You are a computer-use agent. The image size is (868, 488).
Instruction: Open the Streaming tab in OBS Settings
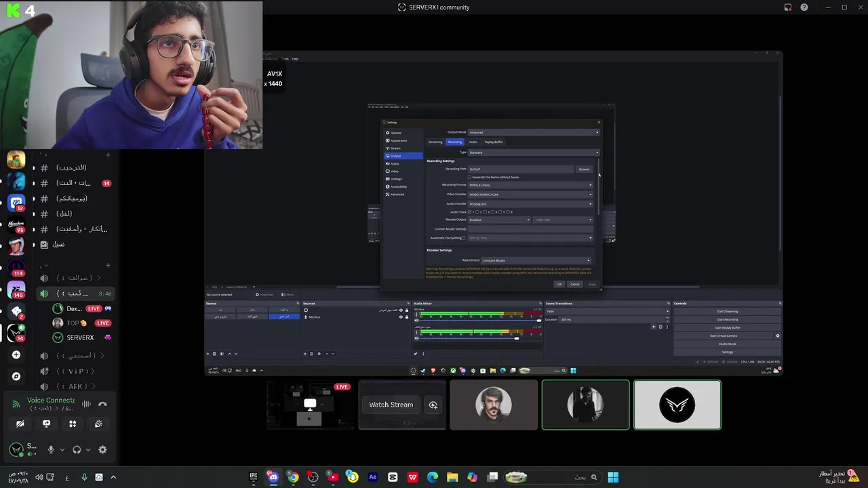pyautogui.click(x=435, y=142)
